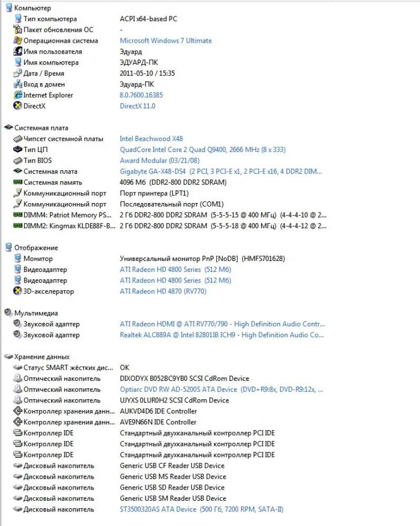Open the QuadCore Intel Core 2 Quad Q9400 link

[x=203, y=149]
